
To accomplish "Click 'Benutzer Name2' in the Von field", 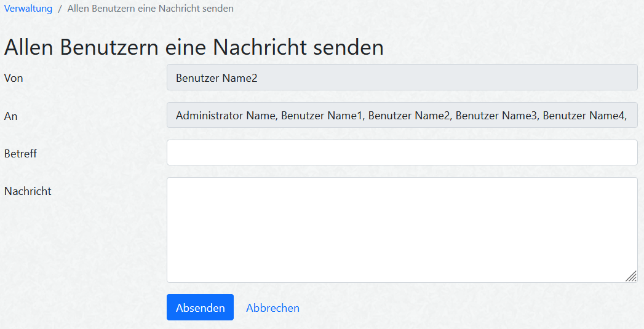I will click(x=217, y=77).
